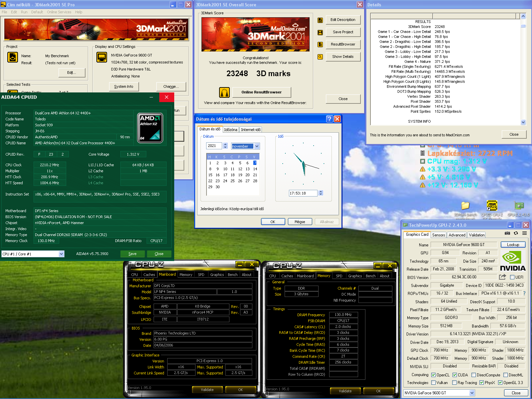Switch to the Internet-idő tab
The image size is (532, 399).
[x=251, y=130]
